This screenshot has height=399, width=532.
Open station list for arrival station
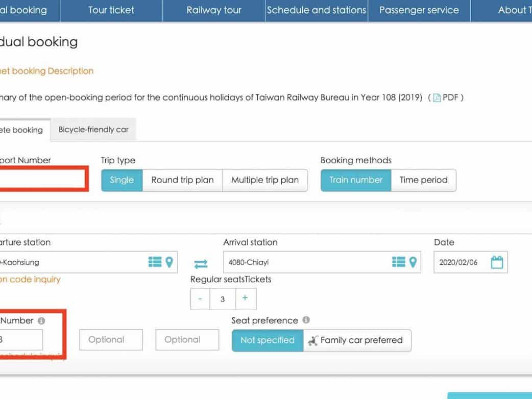point(398,262)
